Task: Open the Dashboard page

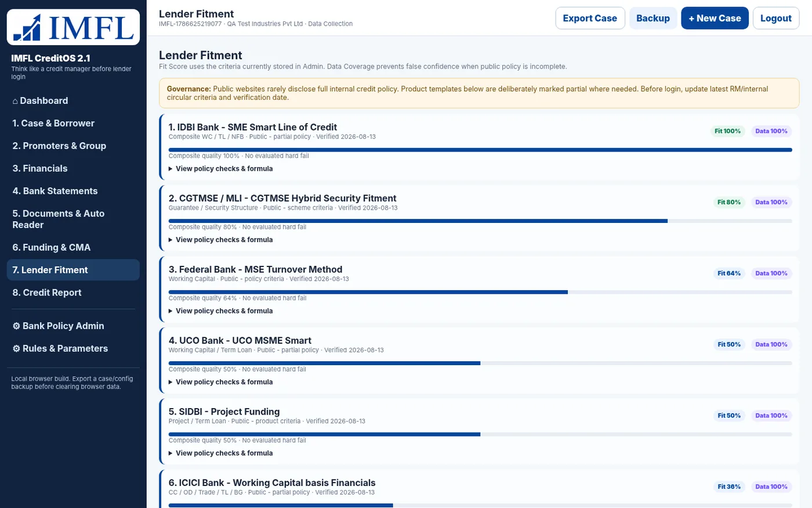Action: tap(73, 100)
